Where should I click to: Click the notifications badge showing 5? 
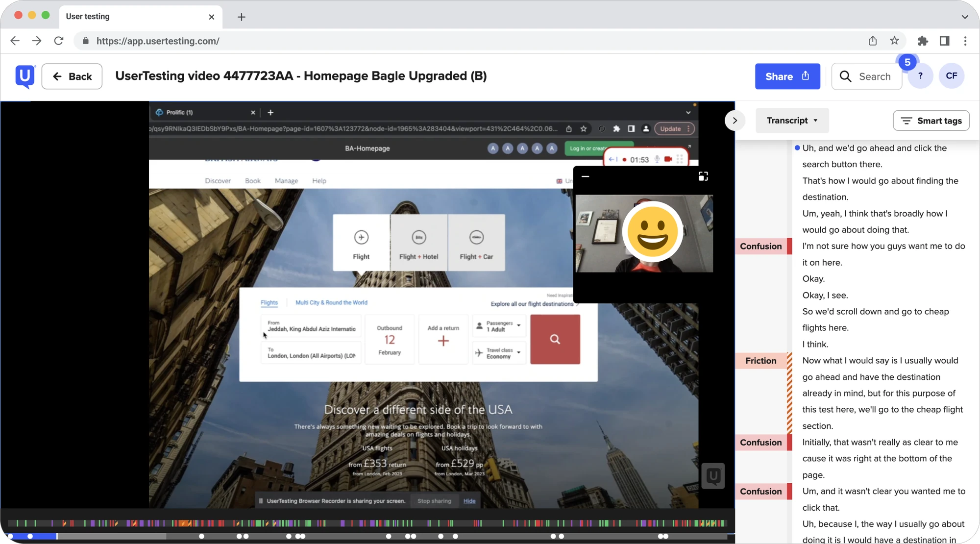tap(907, 63)
